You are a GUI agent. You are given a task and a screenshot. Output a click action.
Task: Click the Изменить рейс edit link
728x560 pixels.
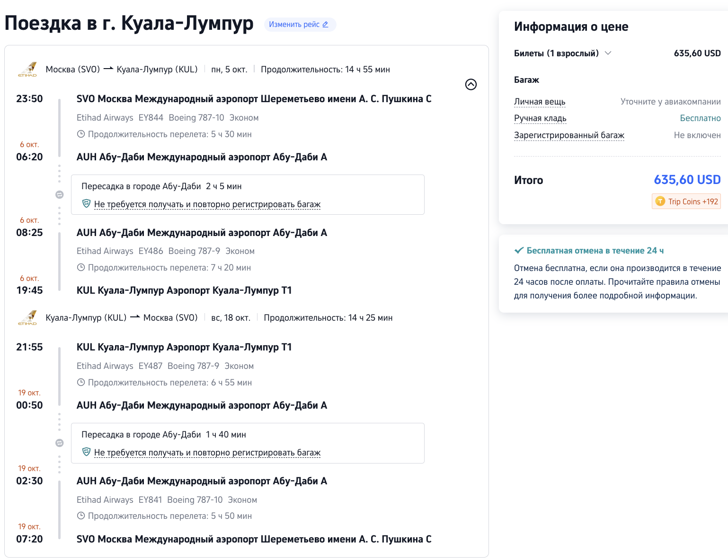click(299, 25)
